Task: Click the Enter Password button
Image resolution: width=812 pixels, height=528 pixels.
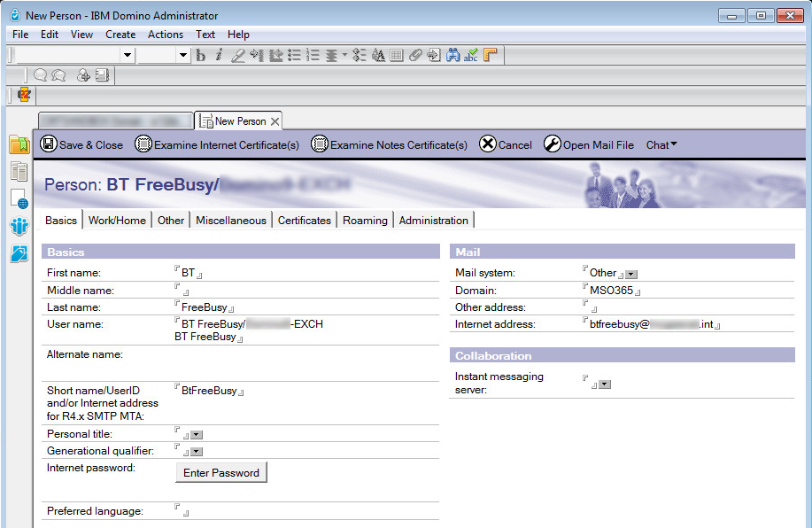Action: click(x=221, y=472)
